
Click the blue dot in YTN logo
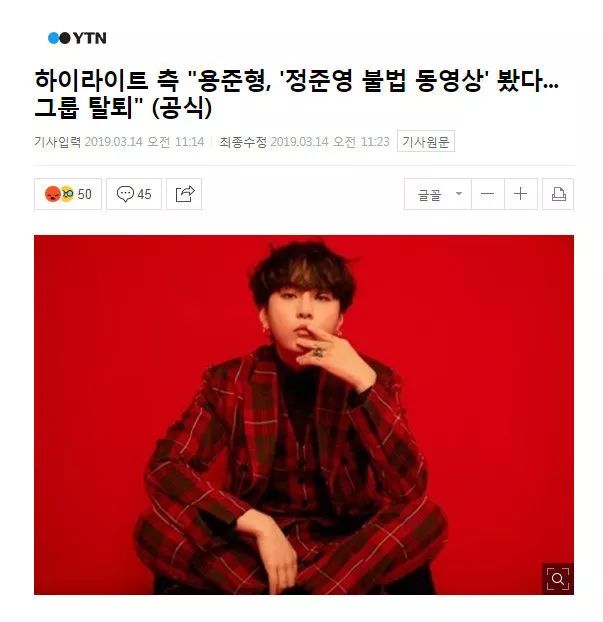point(53,38)
